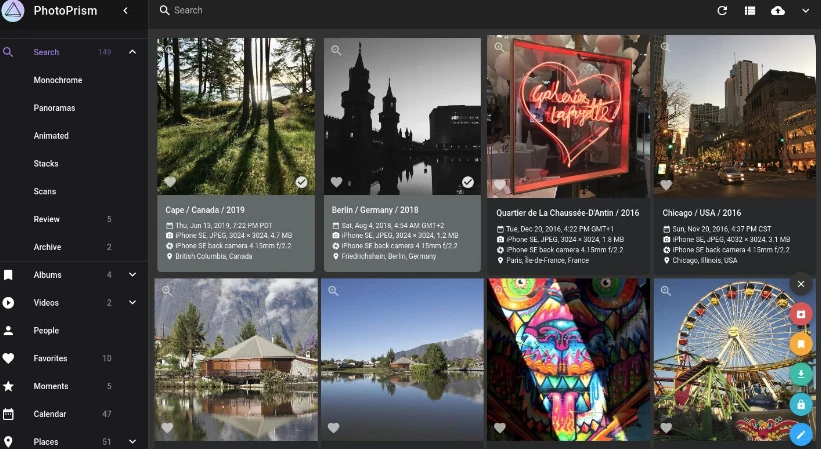The width and height of the screenshot is (821, 449).
Task: Open the Cape / Canada / 2019 title
Action: 205,210
